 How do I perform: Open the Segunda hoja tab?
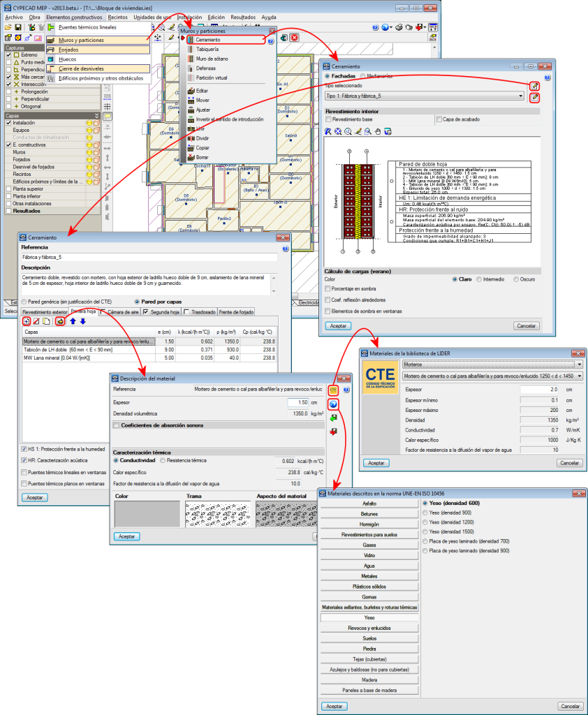click(161, 312)
